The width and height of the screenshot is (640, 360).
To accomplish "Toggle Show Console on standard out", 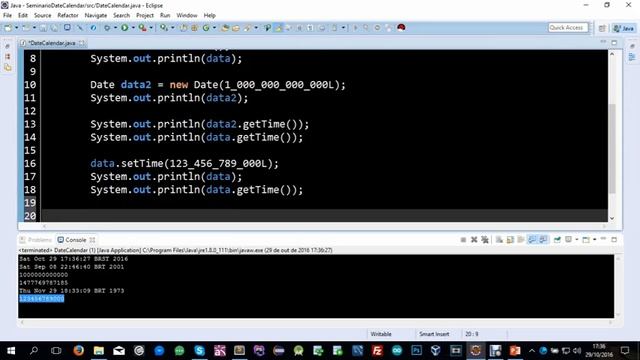I will (532, 240).
